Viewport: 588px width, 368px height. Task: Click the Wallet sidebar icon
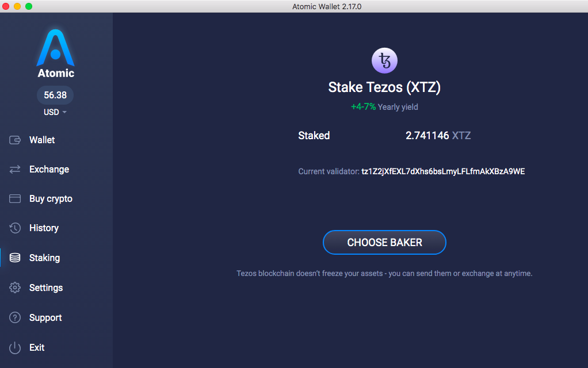tap(15, 140)
